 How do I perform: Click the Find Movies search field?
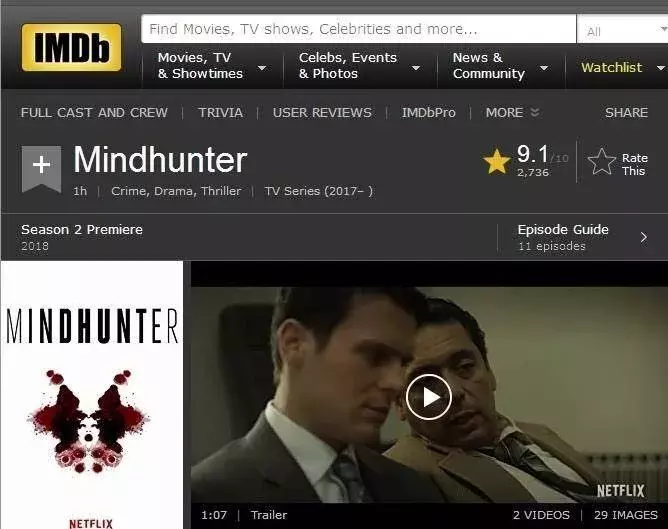pyautogui.click(x=358, y=29)
